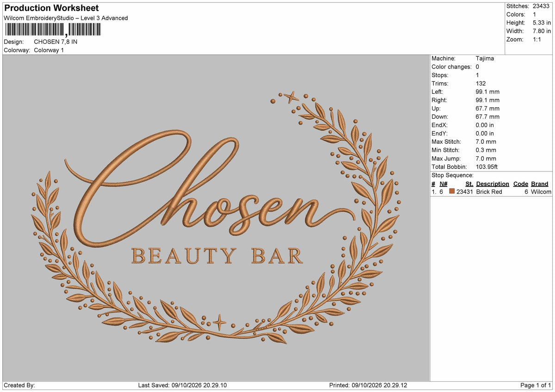Screen dimensions: 555x392
Task: Click the barcode under the software name
Action: click(53, 30)
